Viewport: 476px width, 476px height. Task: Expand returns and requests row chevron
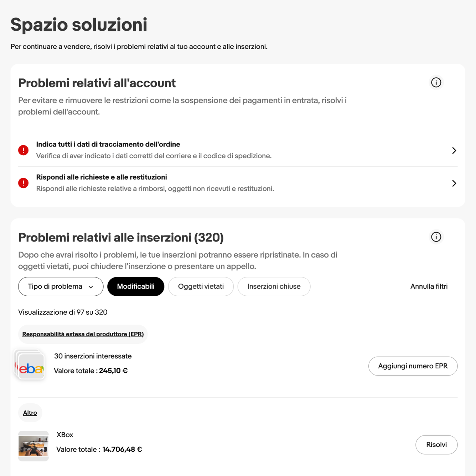click(x=454, y=183)
